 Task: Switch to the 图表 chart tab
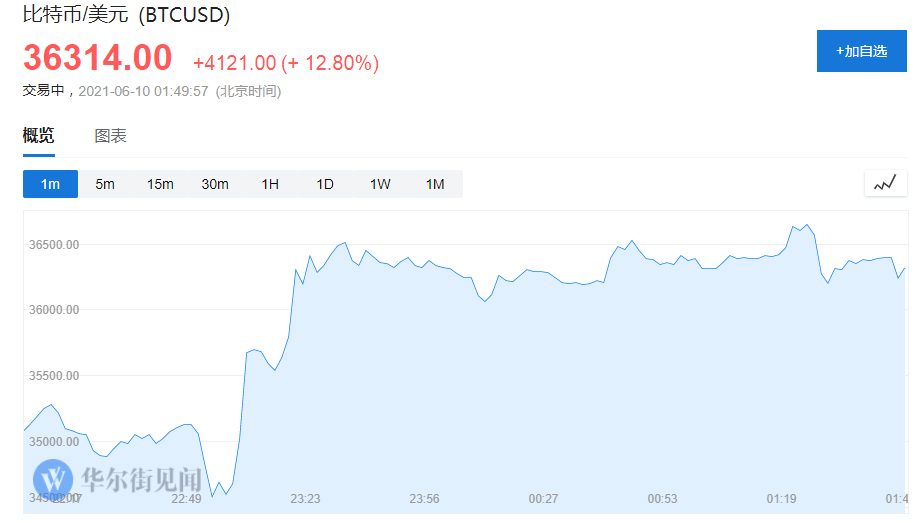[x=110, y=136]
